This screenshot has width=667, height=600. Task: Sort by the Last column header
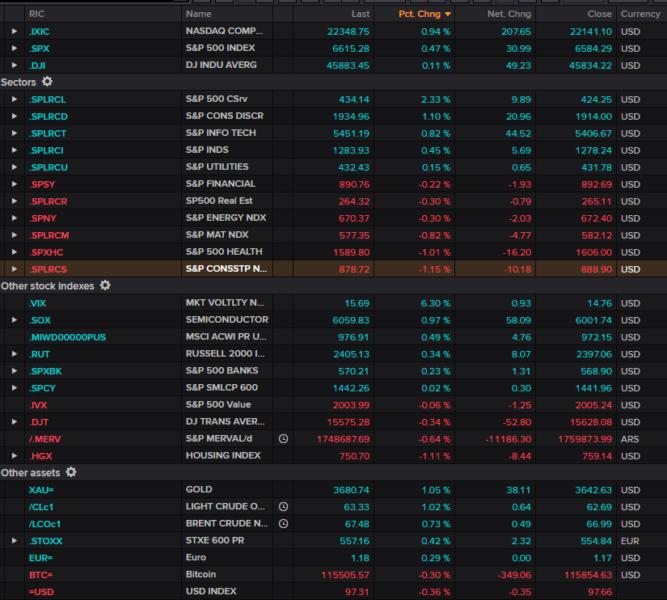pyautogui.click(x=360, y=14)
